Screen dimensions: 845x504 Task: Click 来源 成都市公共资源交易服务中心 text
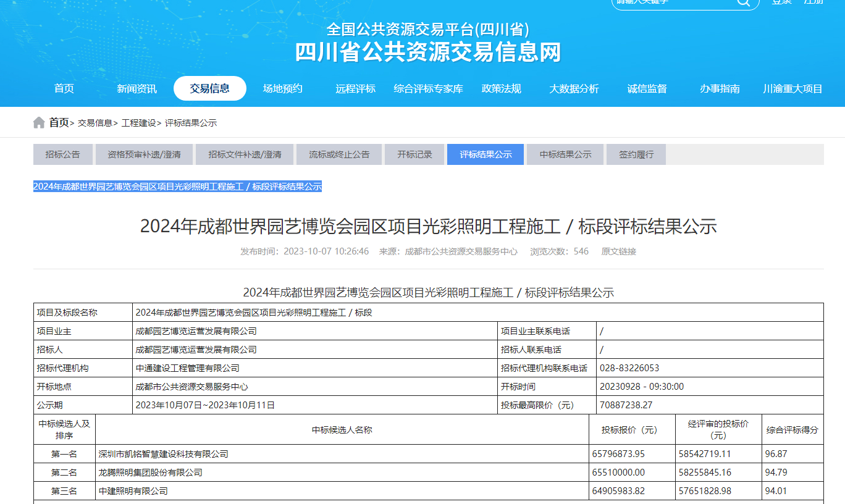(448, 251)
